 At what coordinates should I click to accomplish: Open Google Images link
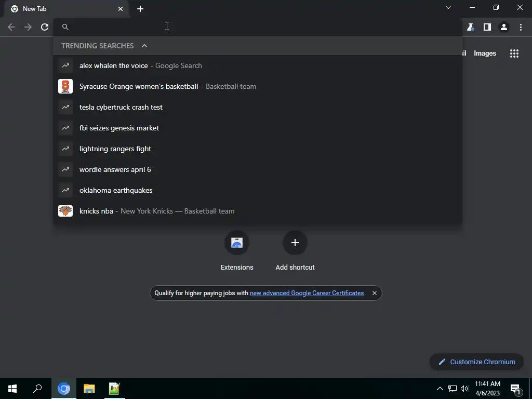point(485,54)
